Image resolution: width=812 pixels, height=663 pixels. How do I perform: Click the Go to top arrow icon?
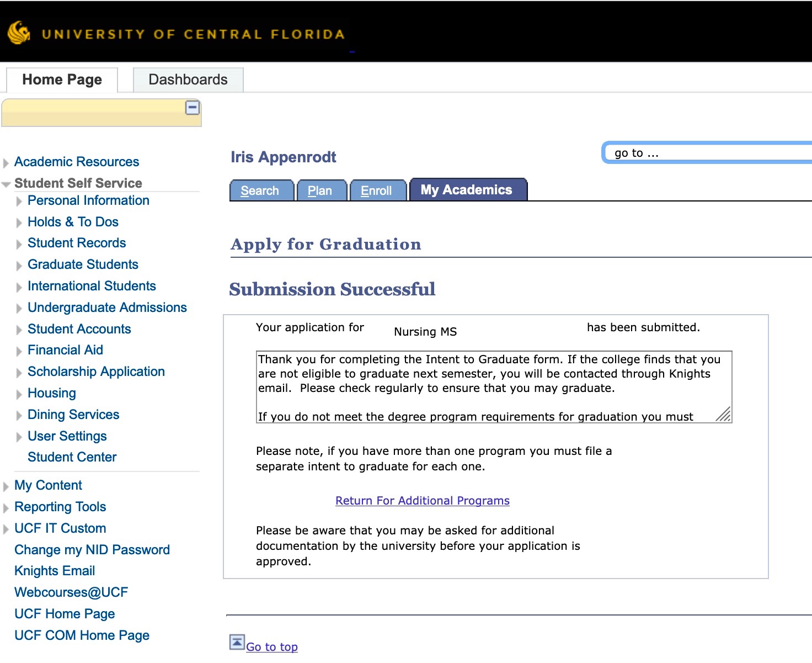[237, 642]
